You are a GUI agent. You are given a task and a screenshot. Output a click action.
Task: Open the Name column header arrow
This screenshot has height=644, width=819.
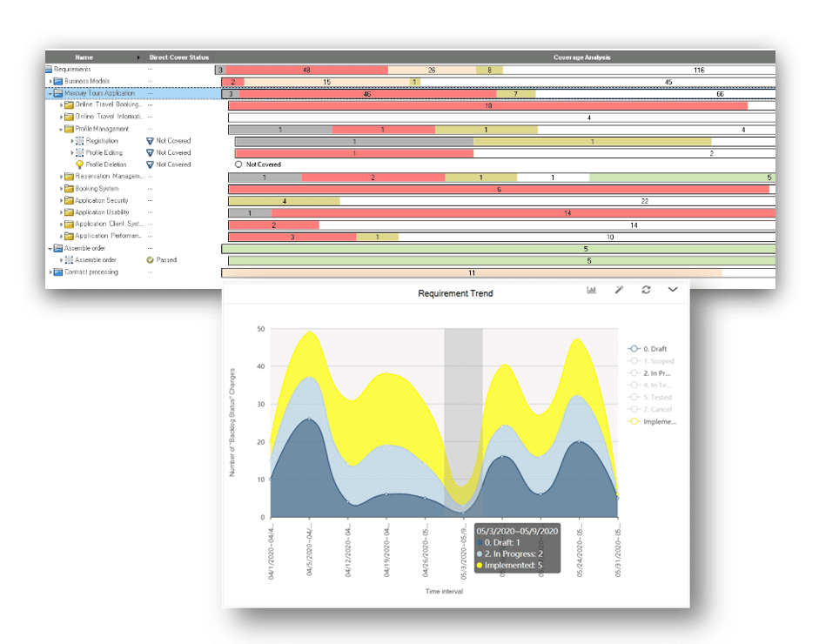pos(138,57)
